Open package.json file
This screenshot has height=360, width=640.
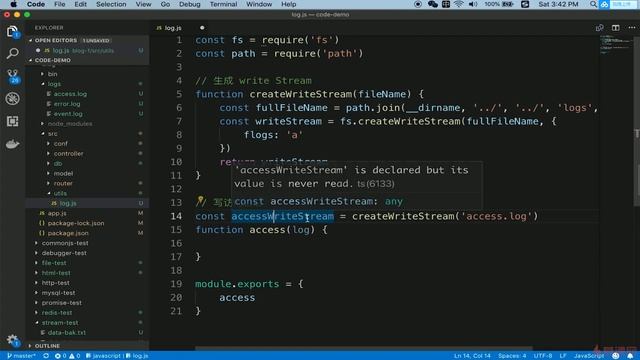68,233
